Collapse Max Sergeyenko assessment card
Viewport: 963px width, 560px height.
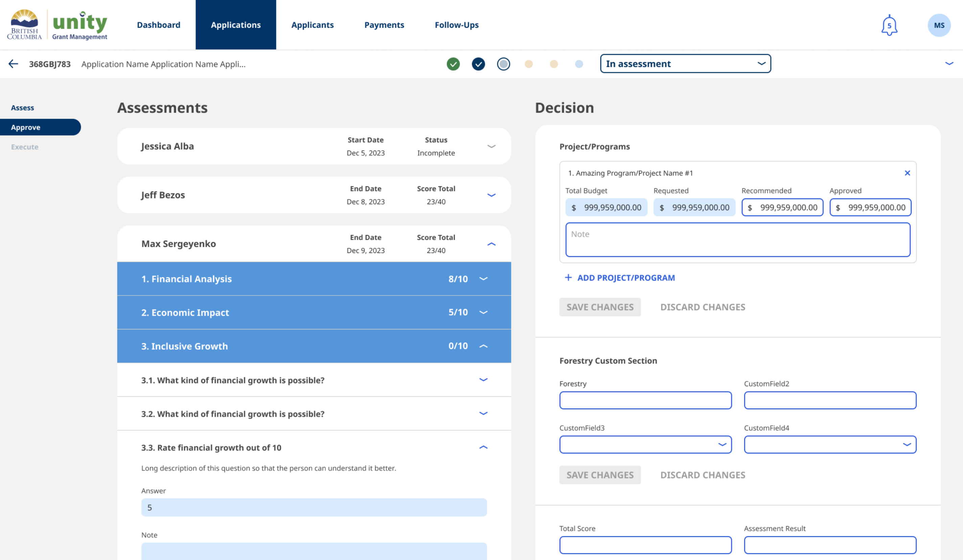491,244
